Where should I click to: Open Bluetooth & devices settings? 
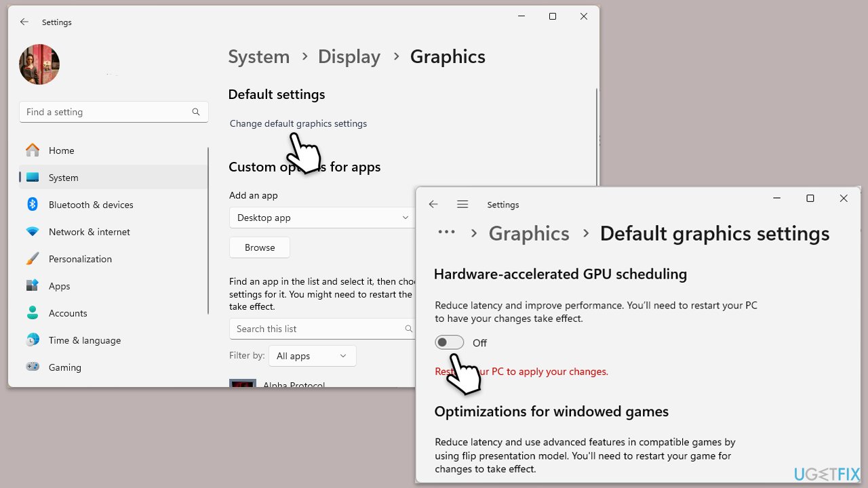(114, 205)
